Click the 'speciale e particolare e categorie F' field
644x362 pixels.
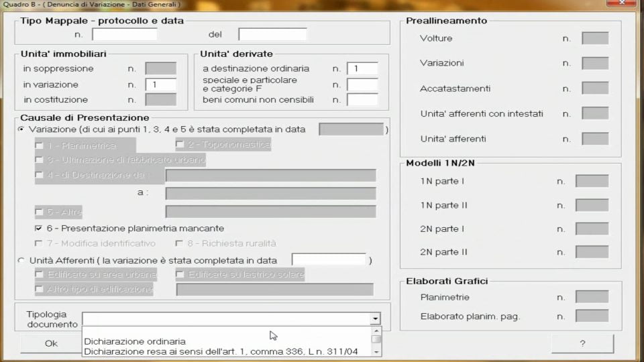pos(362,84)
